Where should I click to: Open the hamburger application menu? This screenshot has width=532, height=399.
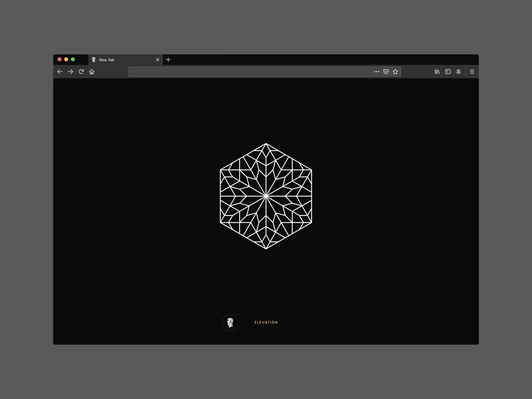[472, 71]
